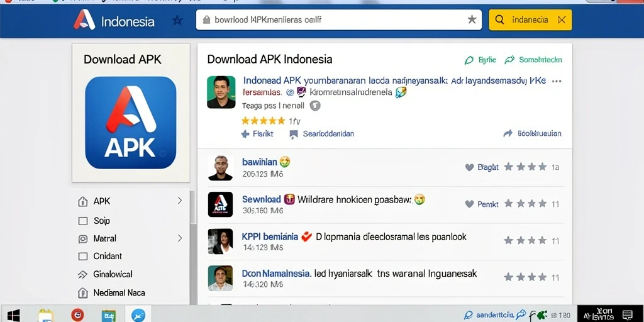Open the green-blue taskbar app icon

point(108,316)
